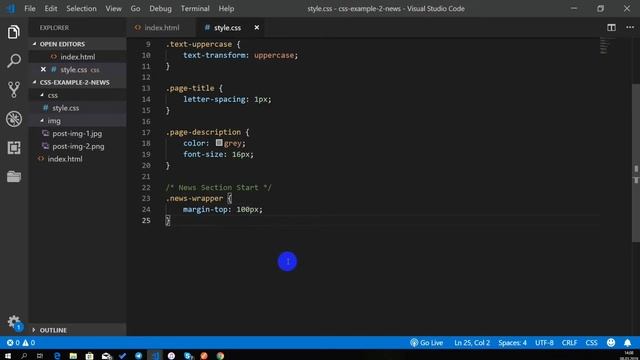
Task: Click Go Live in status bar
Action: [x=427, y=343]
